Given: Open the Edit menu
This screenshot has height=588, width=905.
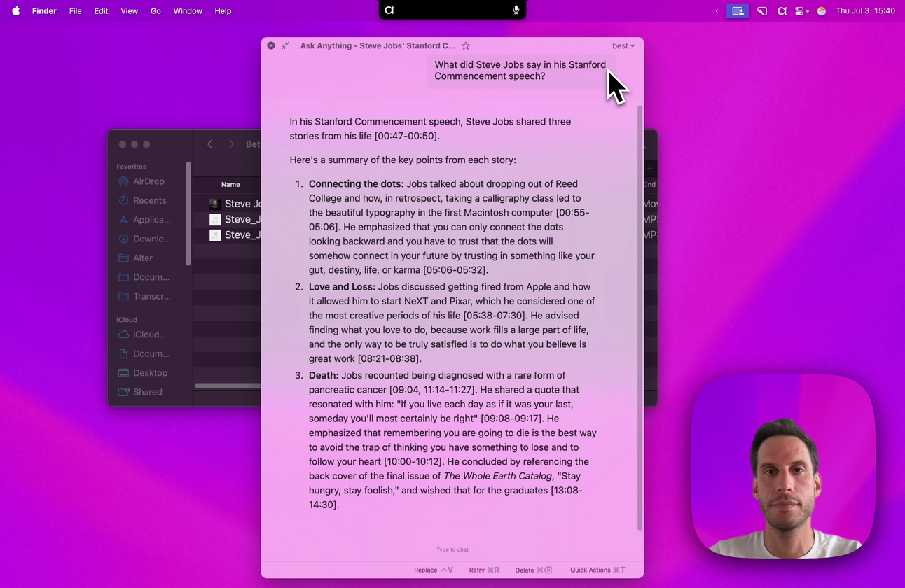Looking at the screenshot, I should [x=101, y=10].
